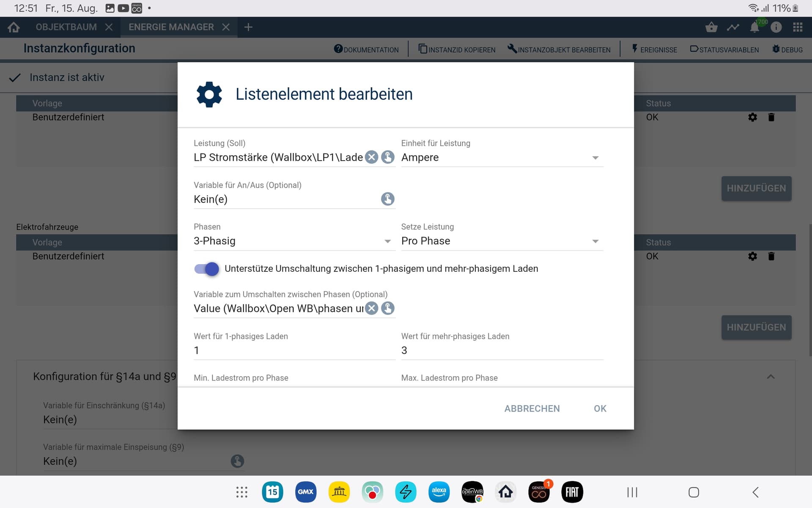Collapse the §14a configuration section chevron
This screenshot has height=508, width=812.
pos(771,377)
